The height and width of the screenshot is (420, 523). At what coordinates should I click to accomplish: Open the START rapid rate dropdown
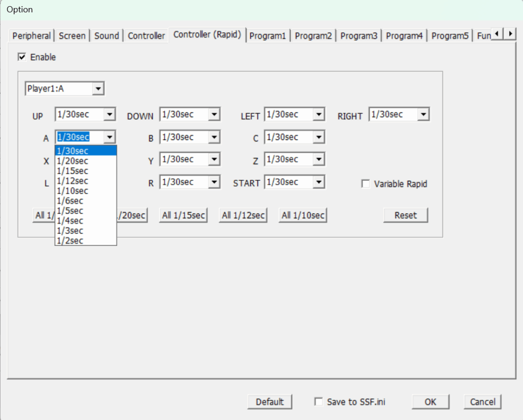pos(319,182)
